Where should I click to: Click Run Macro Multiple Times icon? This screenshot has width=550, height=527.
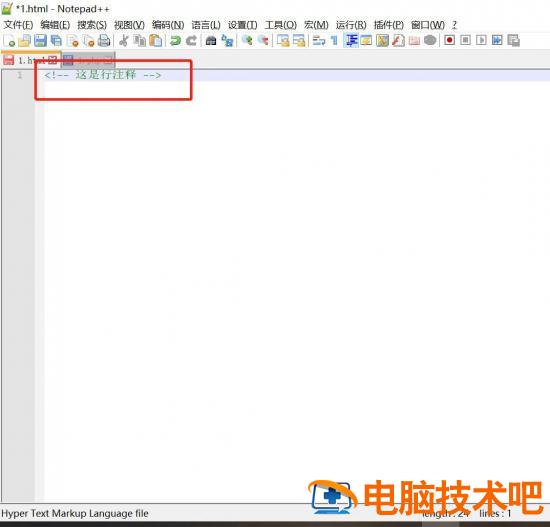point(497,40)
